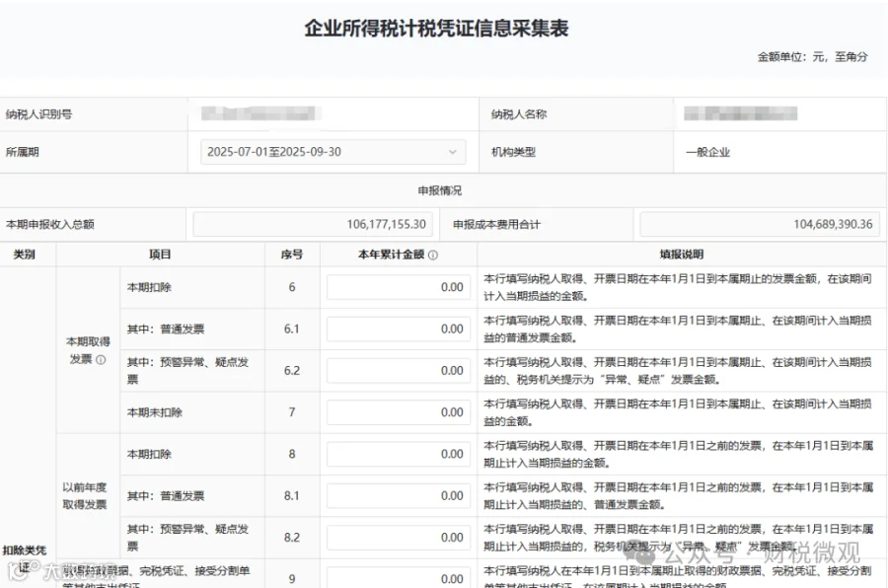Click sequence number 8.2 cell
The height and width of the screenshot is (588, 888).
(292, 538)
